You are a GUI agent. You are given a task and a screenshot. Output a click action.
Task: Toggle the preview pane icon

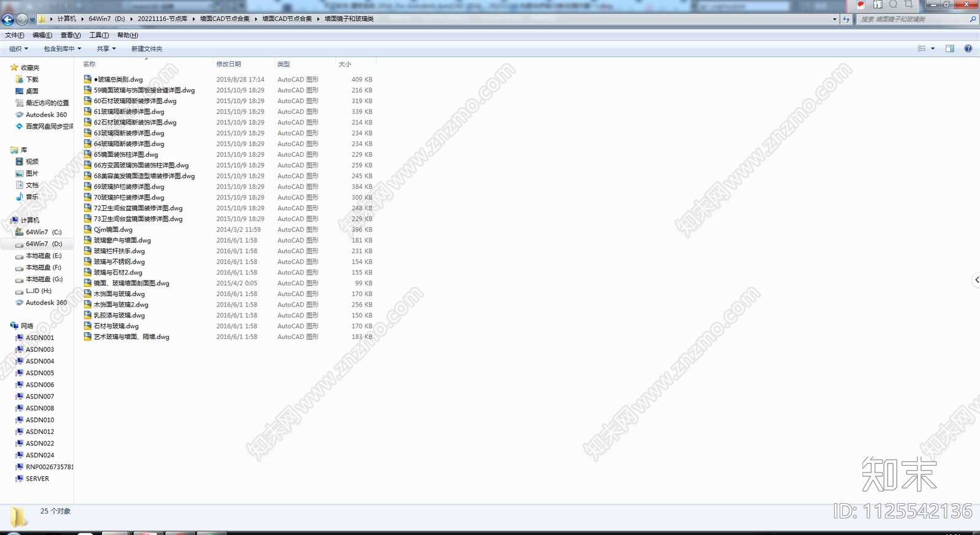950,48
